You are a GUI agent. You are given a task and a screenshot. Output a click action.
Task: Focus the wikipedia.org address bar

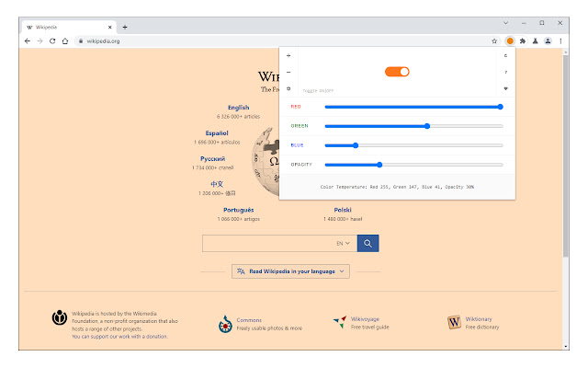pyautogui.click(x=285, y=40)
